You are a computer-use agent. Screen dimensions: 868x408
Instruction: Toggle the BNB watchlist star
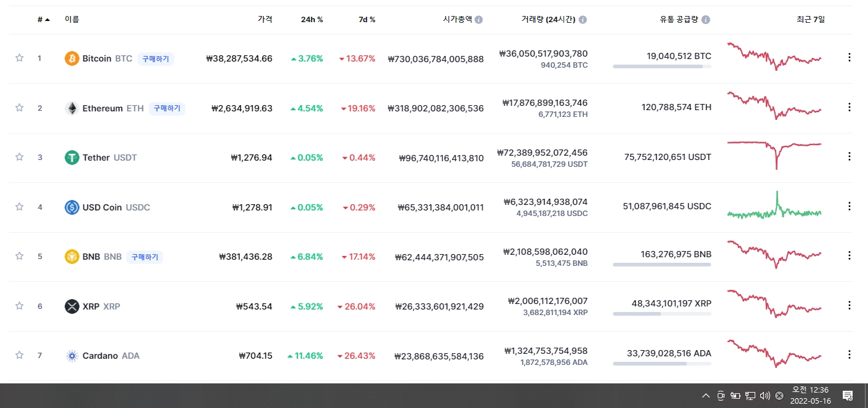(x=19, y=256)
